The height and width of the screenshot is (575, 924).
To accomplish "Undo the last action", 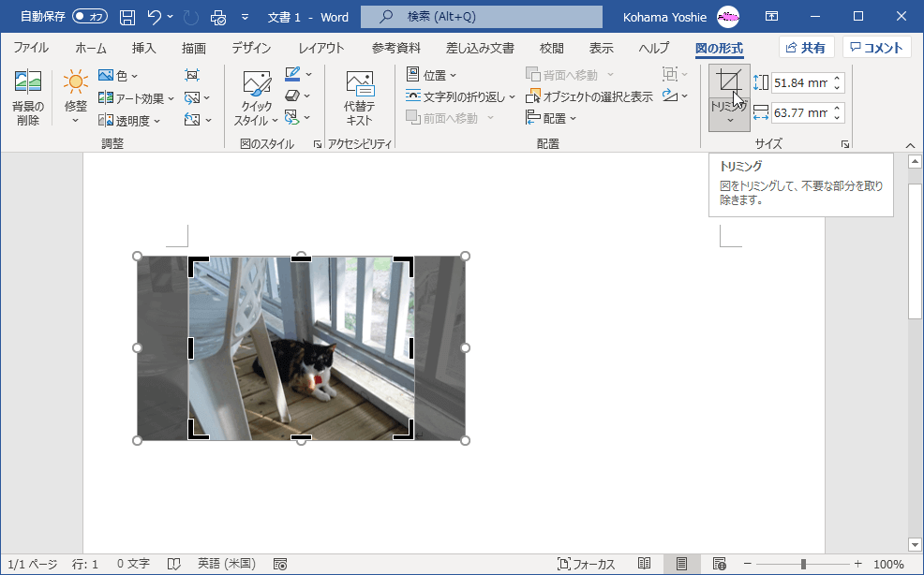I will 155,17.
